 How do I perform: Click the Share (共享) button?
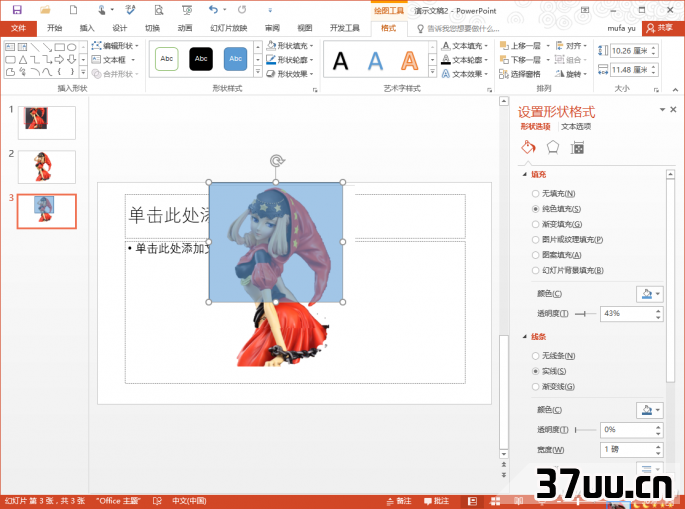click(x=660, y=28)
